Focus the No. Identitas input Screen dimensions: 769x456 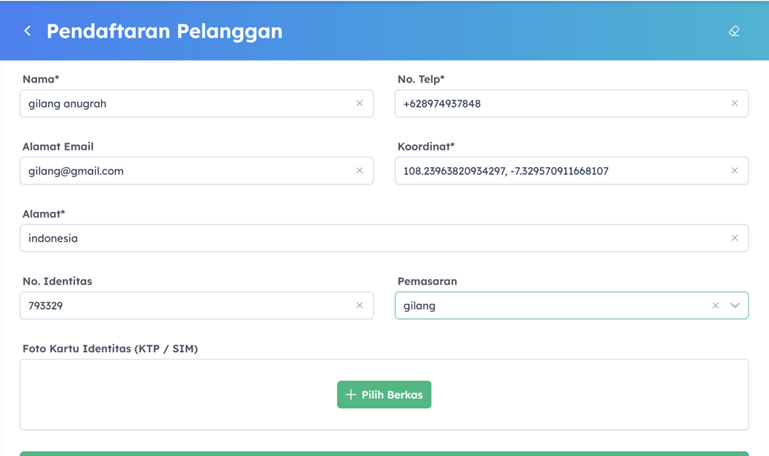click(185, 305)
